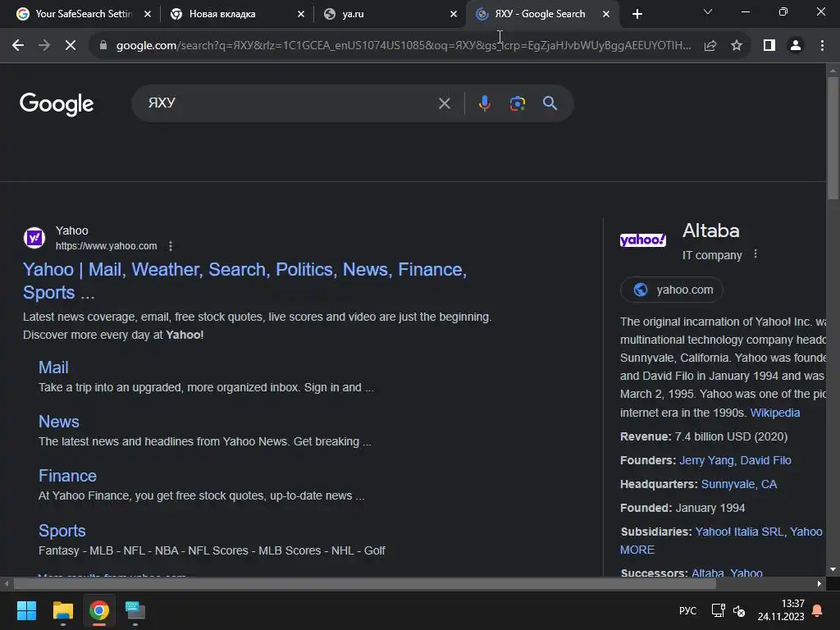
Task: Open the Chrome three-dot menu
Action: point(822,46)
